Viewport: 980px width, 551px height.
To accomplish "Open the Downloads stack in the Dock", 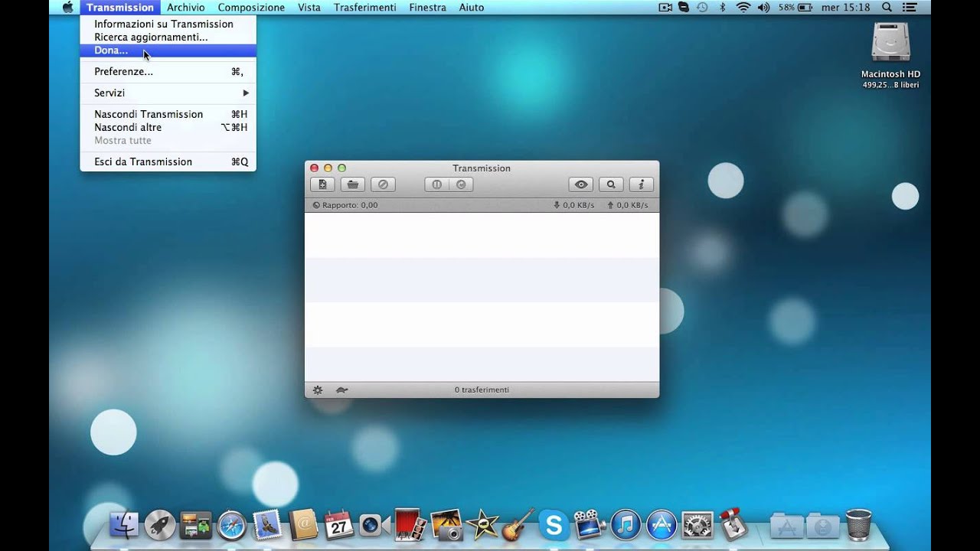I will click(x=823, y=526).
